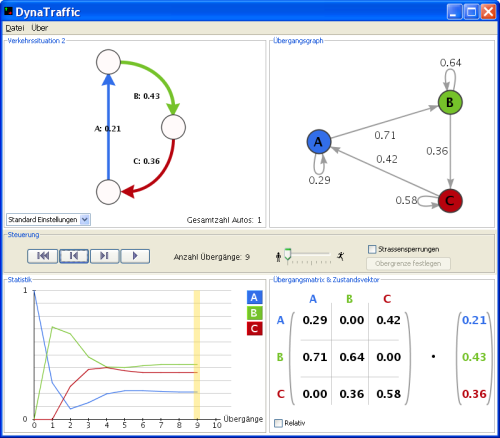
Task: Open the Über menu
Action: (40, 28)
